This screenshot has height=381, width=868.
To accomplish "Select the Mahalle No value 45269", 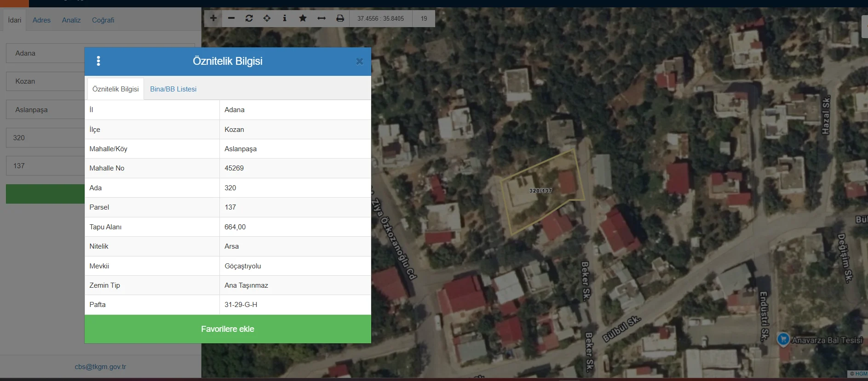I will coord(234,168).
